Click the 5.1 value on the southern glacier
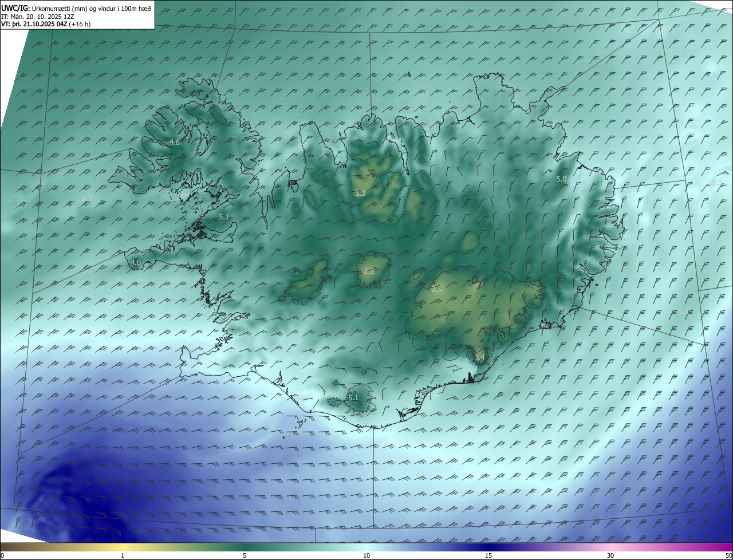Viewport: 733px width, 560px height. [353, 397]
